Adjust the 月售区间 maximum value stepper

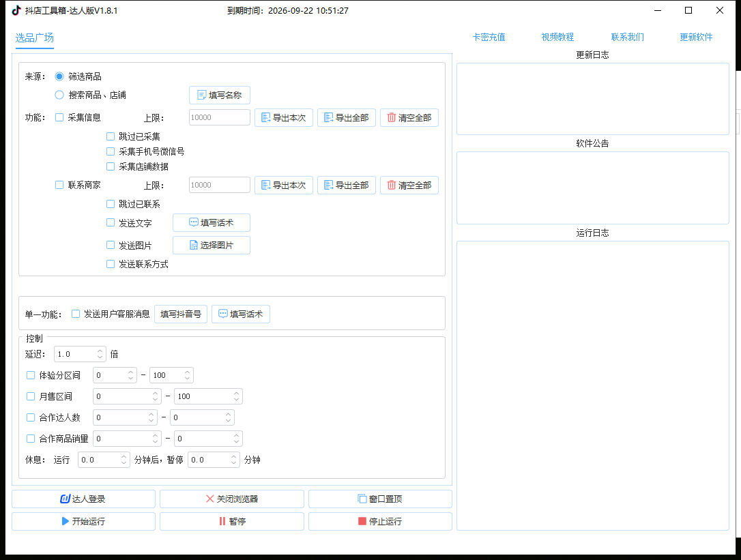tap(236, 396)
